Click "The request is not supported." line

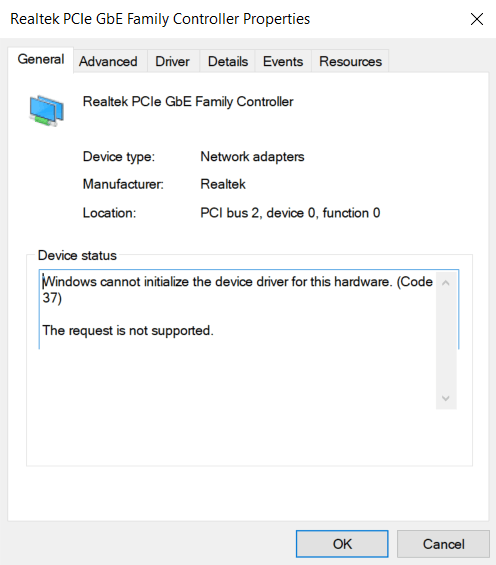[128, 330]
